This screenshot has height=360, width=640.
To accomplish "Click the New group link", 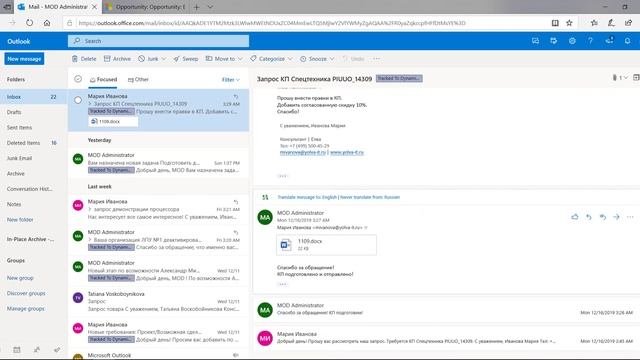I will (20, 278).
